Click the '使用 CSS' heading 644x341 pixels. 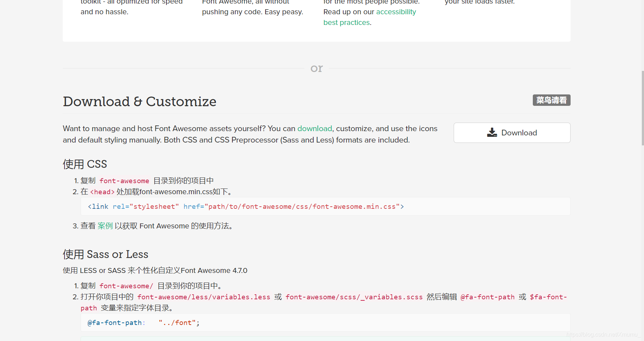85,164
